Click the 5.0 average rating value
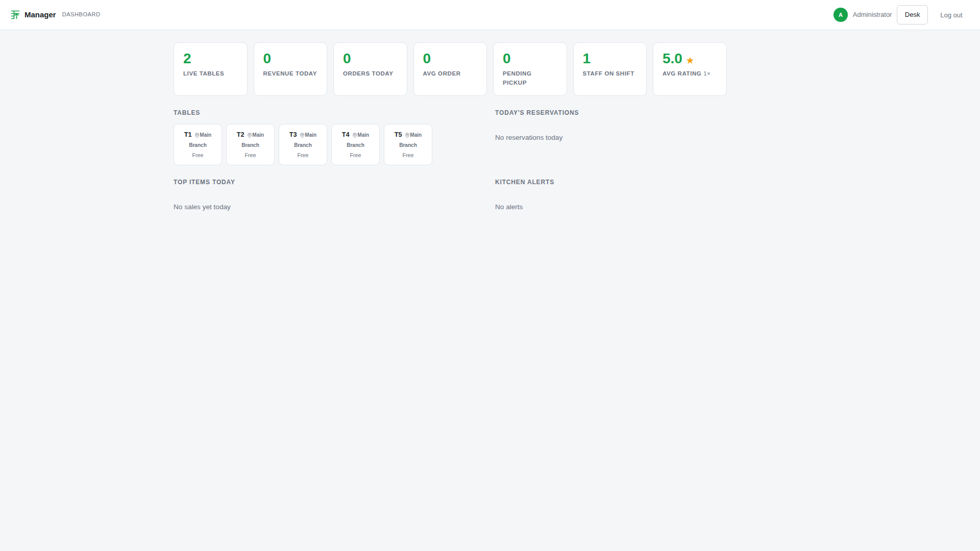This screenshot has height=551, width=980. click(672, 59)
